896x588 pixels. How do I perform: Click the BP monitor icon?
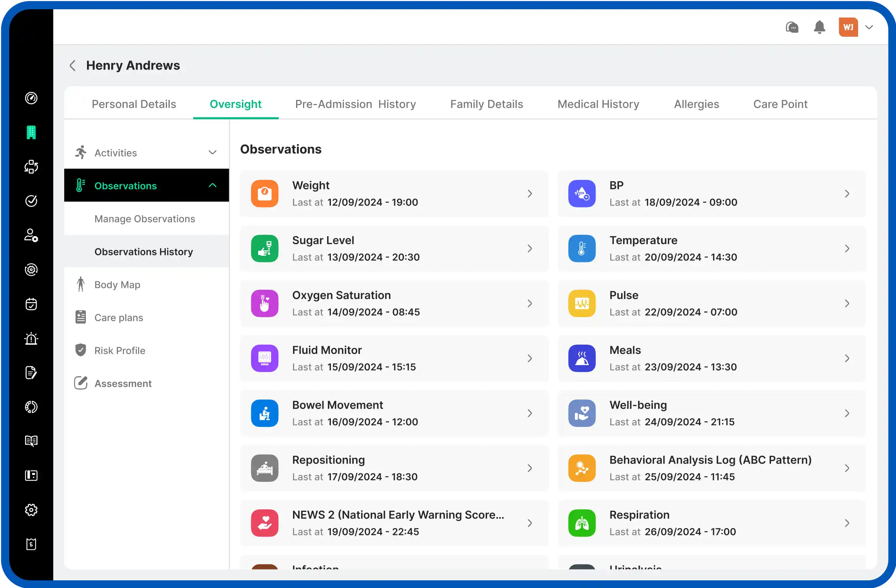point(582,194)
